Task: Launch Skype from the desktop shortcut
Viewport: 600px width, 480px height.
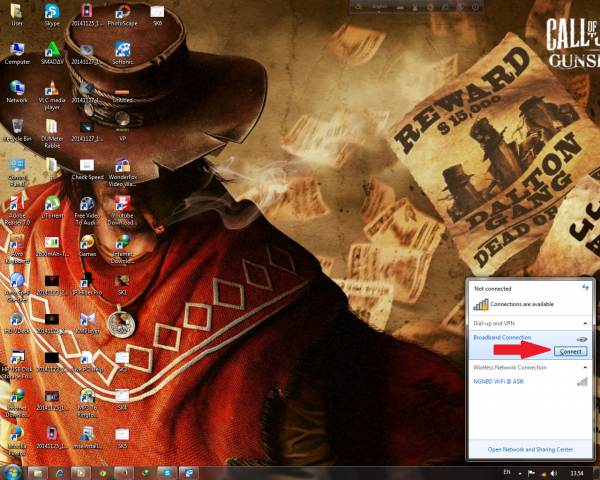Action: pos(52,15)
